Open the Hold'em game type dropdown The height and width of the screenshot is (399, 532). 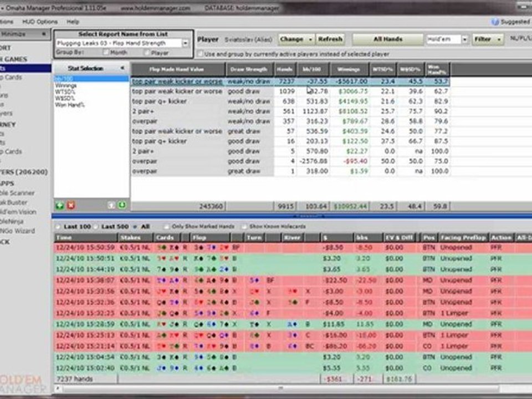click(465, 40)
